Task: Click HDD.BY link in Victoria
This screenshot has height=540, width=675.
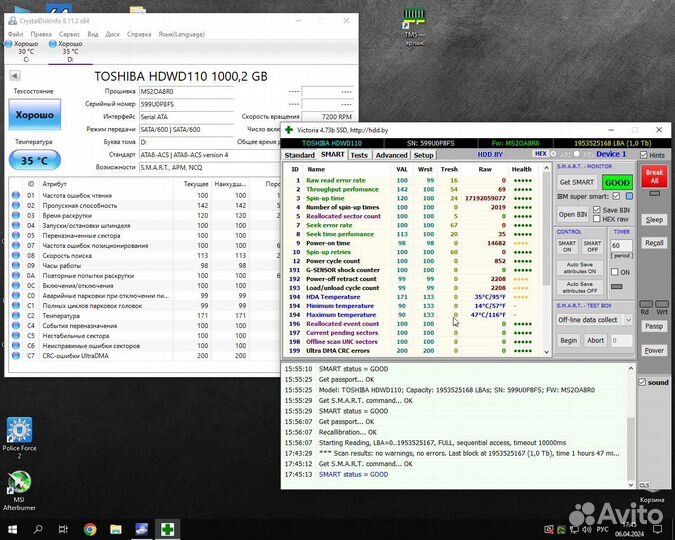Action: (x=490, y=154)
